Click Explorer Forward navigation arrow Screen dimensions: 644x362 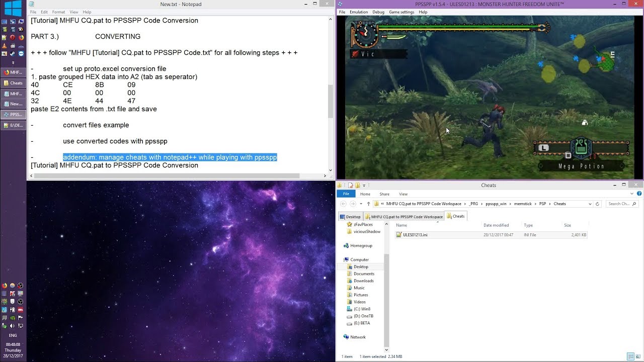pos(353,204)
